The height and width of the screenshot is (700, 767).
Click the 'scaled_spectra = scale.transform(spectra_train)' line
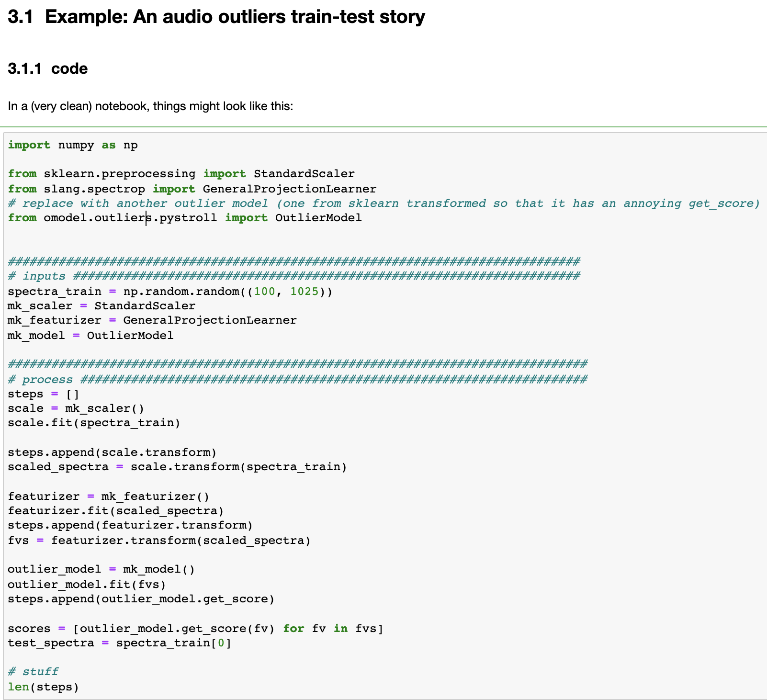point(177,467)
